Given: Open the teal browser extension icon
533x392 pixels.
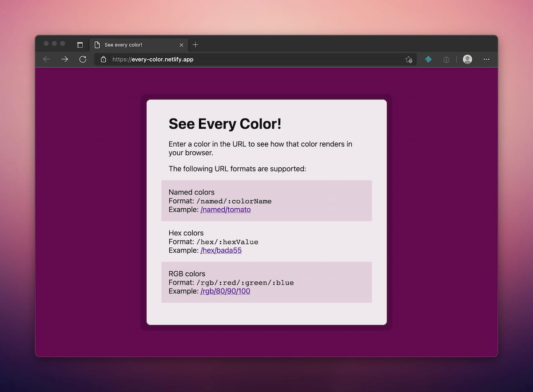Looking at the screenshot, I should pos(428,59).
